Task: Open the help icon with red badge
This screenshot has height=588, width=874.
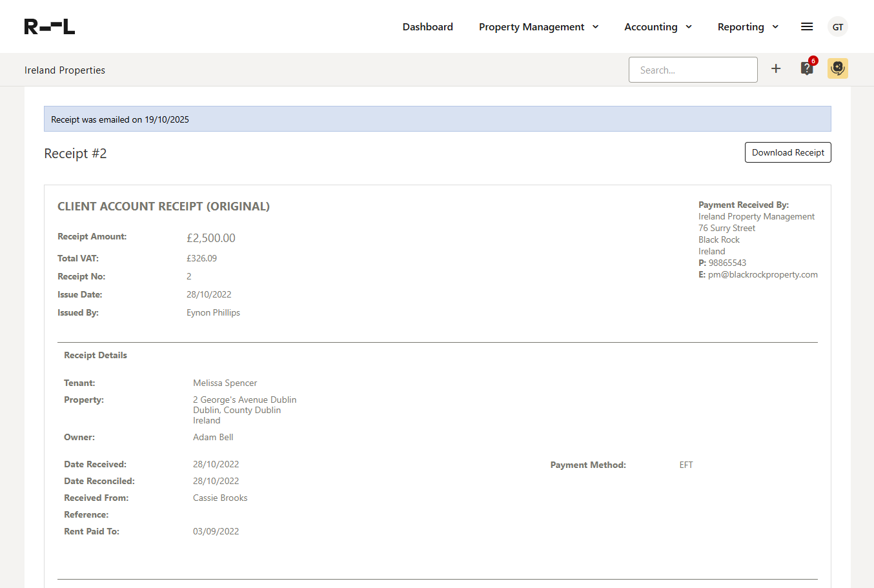Action: (807, 68)
